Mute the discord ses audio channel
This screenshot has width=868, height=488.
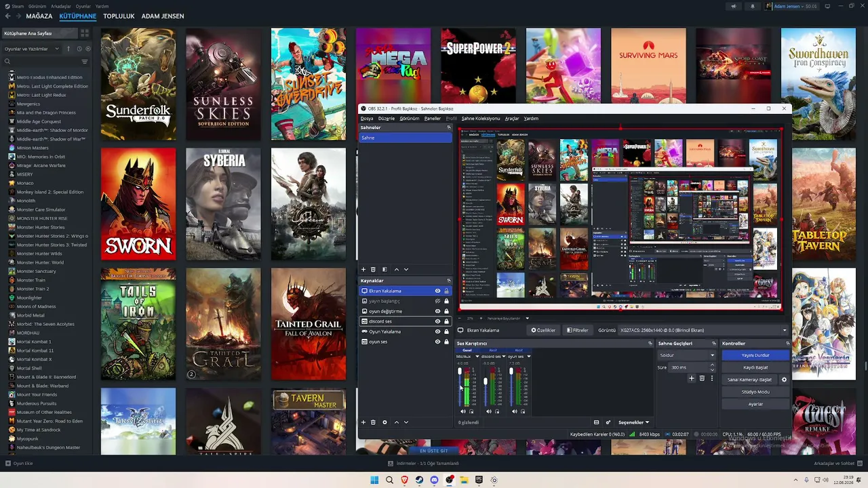pyautogui.click(x=489, y=411)
